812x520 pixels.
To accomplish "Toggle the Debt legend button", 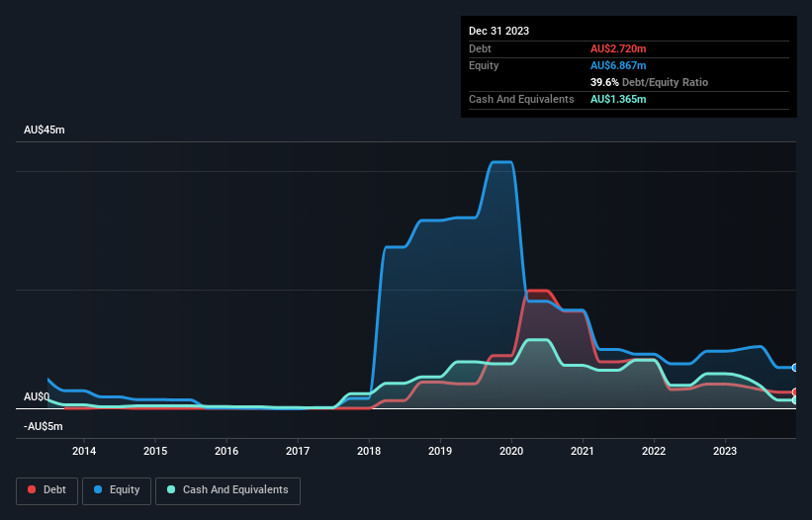I will [47, 490].
